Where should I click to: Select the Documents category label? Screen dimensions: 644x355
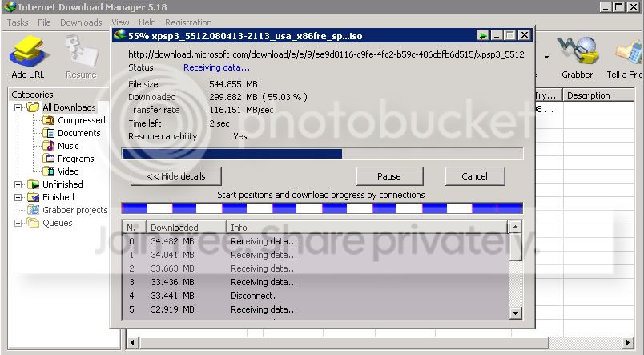[x=78, y=133]
